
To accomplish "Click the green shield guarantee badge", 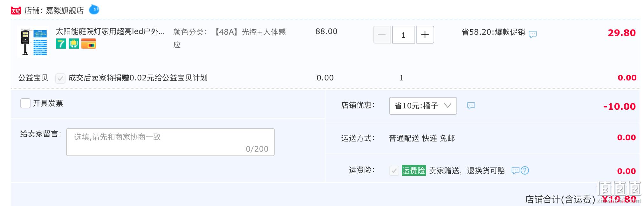I will coord(74,44).
